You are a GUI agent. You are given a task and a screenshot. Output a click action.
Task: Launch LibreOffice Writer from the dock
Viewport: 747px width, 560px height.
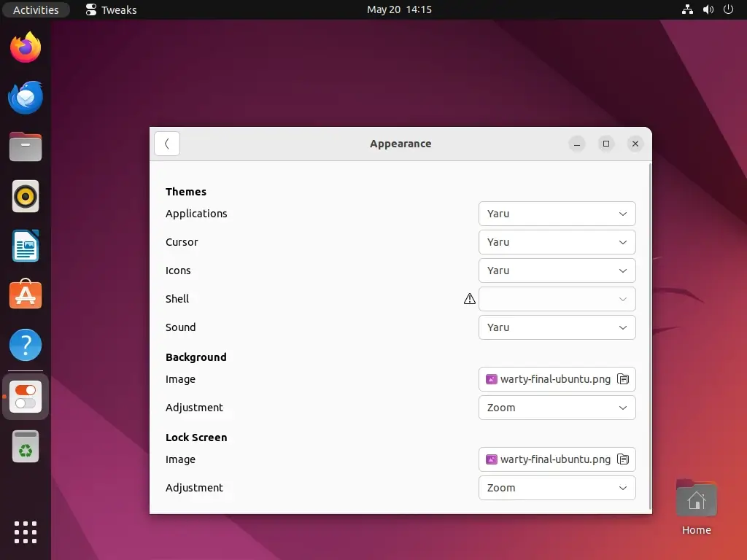pyautogui.click(x=25, y=246)
